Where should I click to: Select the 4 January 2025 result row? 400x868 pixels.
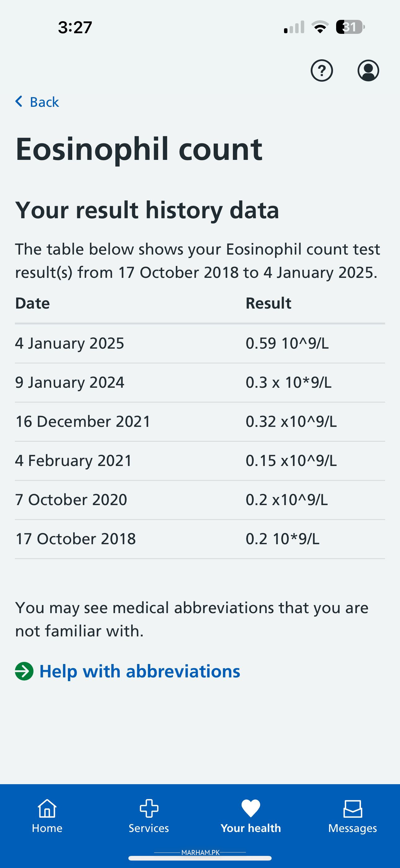click(x=200, y=343)
